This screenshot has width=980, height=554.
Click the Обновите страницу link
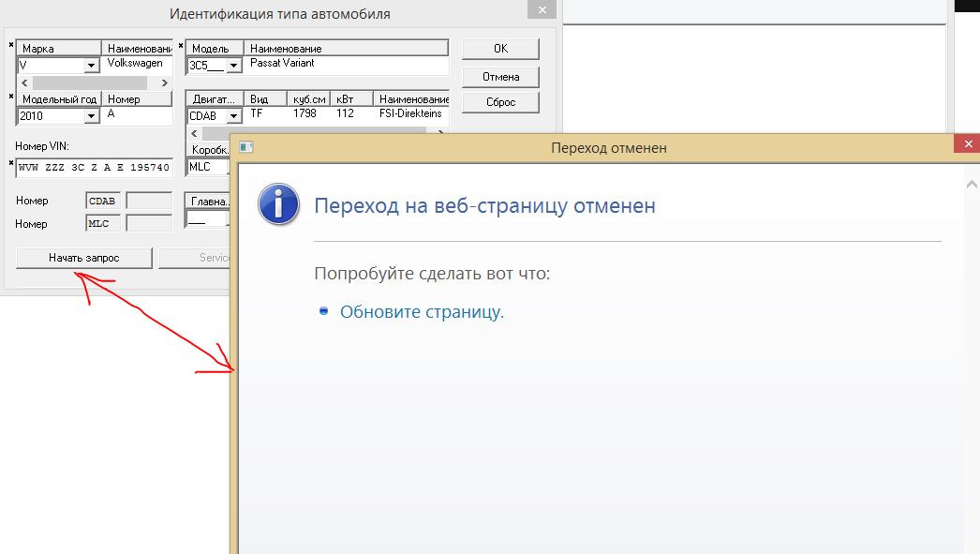(422, 312)
